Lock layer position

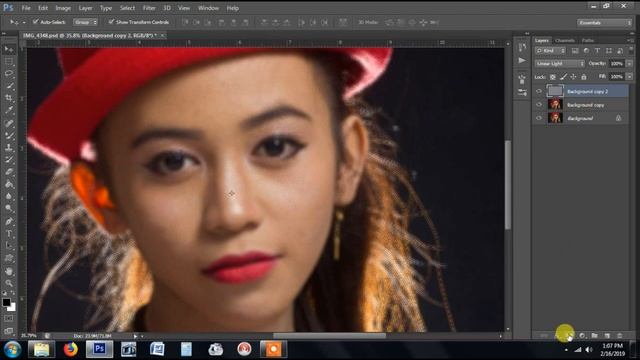(573, 77)
